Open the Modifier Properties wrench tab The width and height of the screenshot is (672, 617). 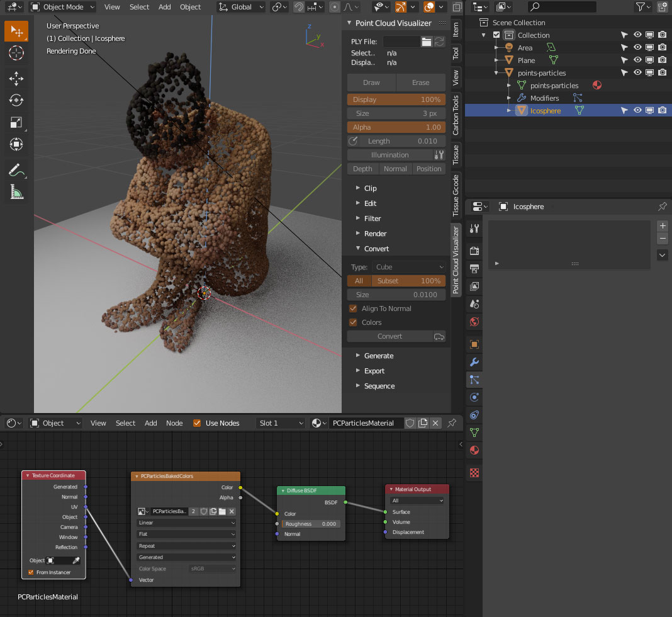pyautogui.click(x=473, y=362)
